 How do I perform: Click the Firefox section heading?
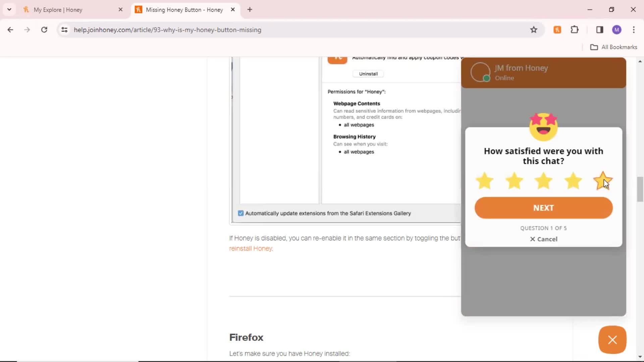coord(246,337)
